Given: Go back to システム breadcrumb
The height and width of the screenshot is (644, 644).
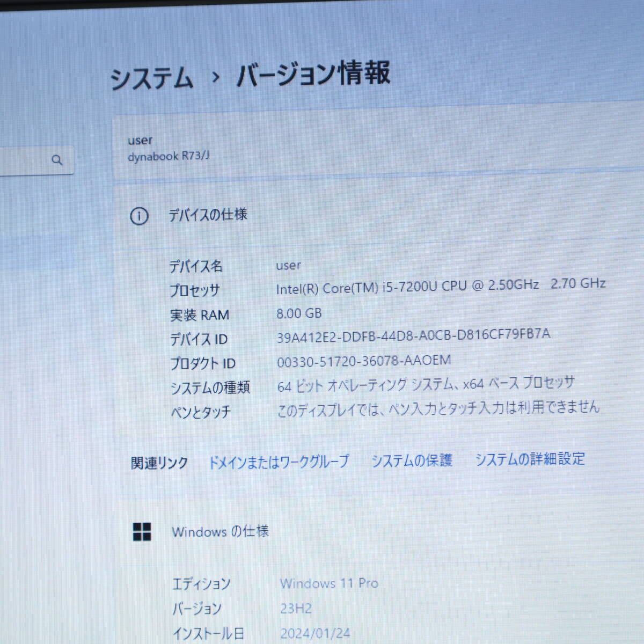Looking at the screenshot, I should click(151, 79).
